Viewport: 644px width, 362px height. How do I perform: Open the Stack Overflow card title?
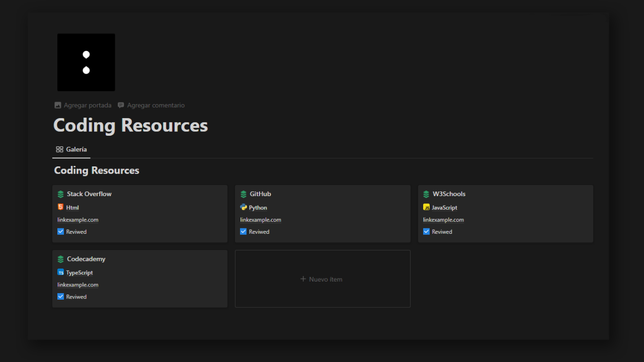point(89,194)
